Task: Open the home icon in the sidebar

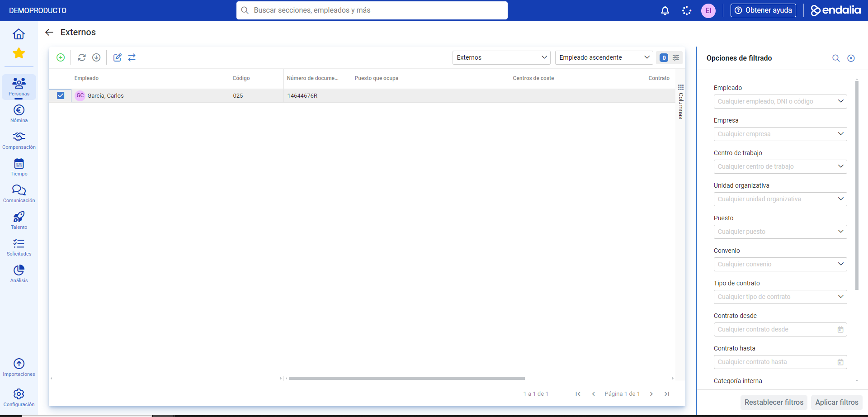Action: point(19,34)
